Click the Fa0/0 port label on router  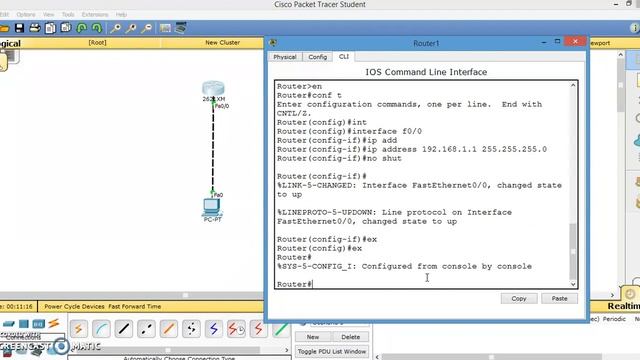pyautogui.click(x=222, y=106)
